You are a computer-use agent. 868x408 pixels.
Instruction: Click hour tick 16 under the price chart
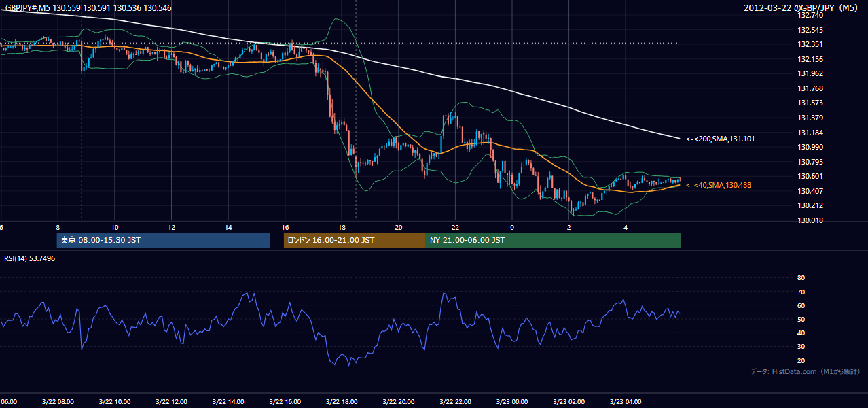pos(285,227)
